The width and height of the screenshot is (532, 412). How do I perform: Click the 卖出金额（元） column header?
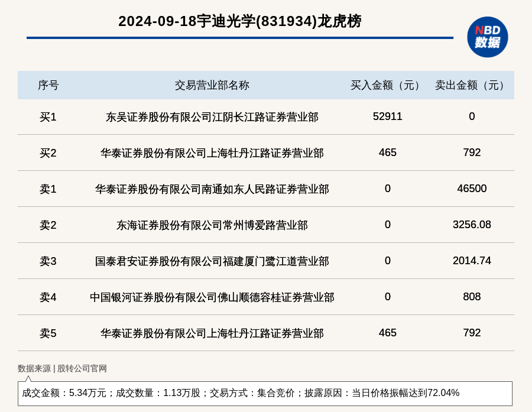[x=472, y=85]
